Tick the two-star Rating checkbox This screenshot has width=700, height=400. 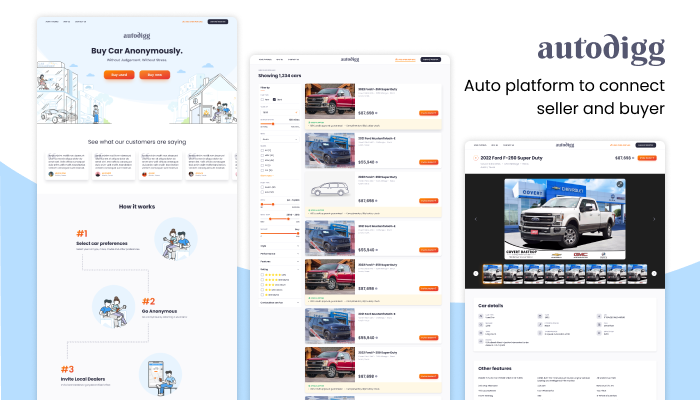[262, 290]
